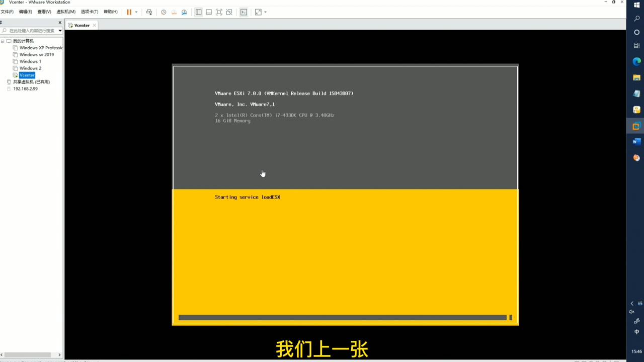The width and height of the screenshot is (644, 362).
Task: Click the stretch guest display icon
Action: click(258, 12)
